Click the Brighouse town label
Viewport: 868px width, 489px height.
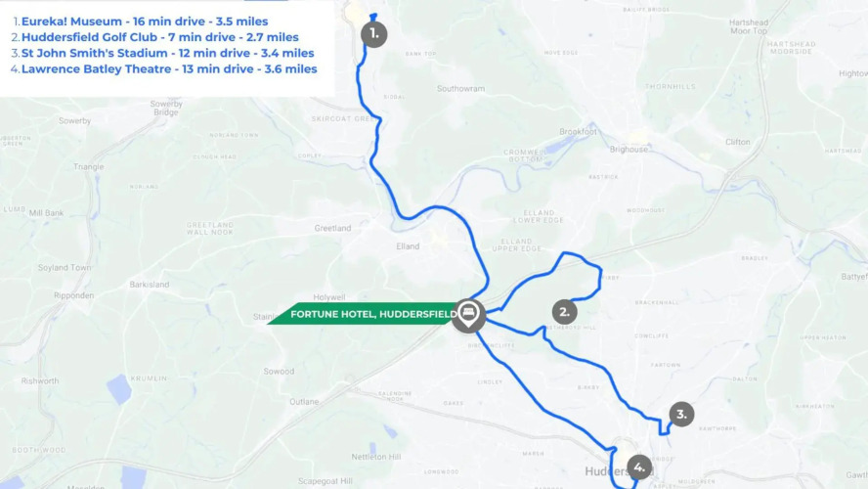click(629, 150)
